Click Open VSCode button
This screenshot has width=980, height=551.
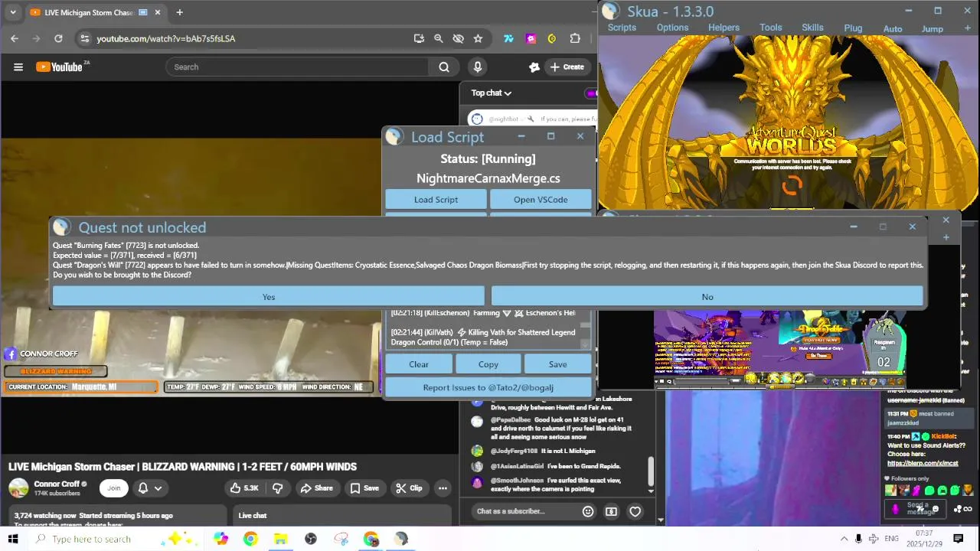click(541, 200)
